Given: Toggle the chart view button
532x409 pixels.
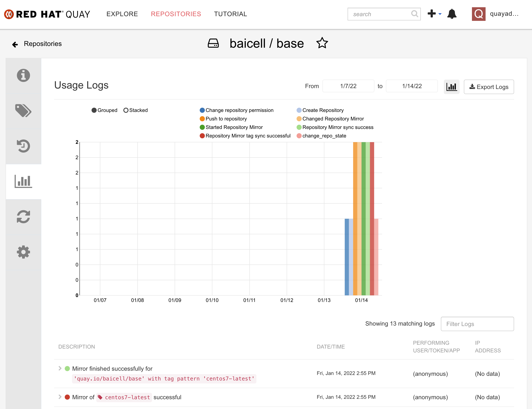Looking at the screenshot, I should click(x=451, y=87).
